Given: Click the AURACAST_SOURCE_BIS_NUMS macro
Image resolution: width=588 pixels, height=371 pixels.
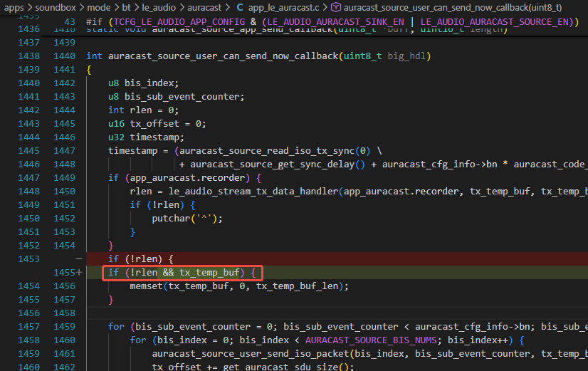Looking at the screenshot, I should pyautogui.click(x=371, y=340).
